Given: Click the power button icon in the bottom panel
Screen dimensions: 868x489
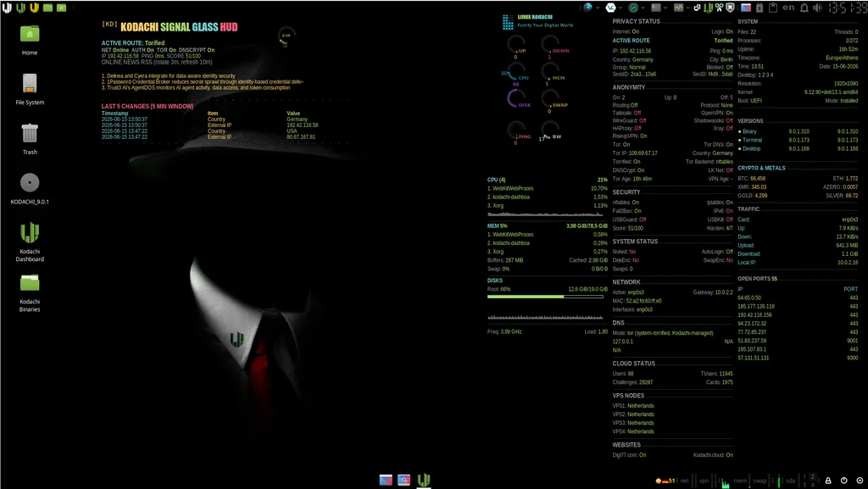Looking at the screenshot, I should (x=843, y=481).
